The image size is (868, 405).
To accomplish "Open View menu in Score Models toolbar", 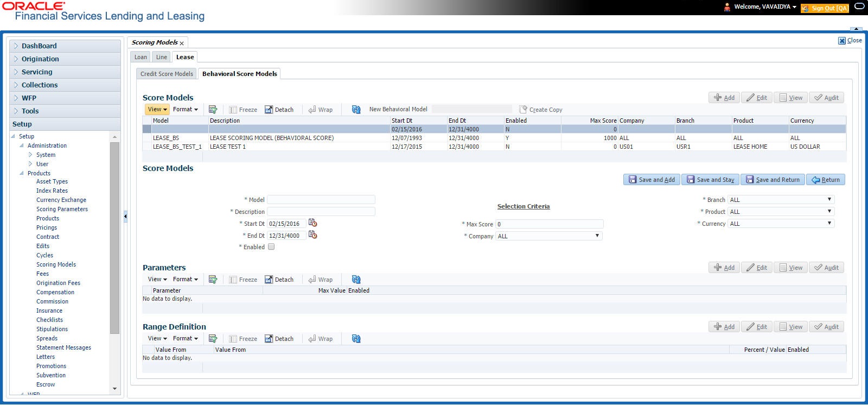I will coord(157,109).
